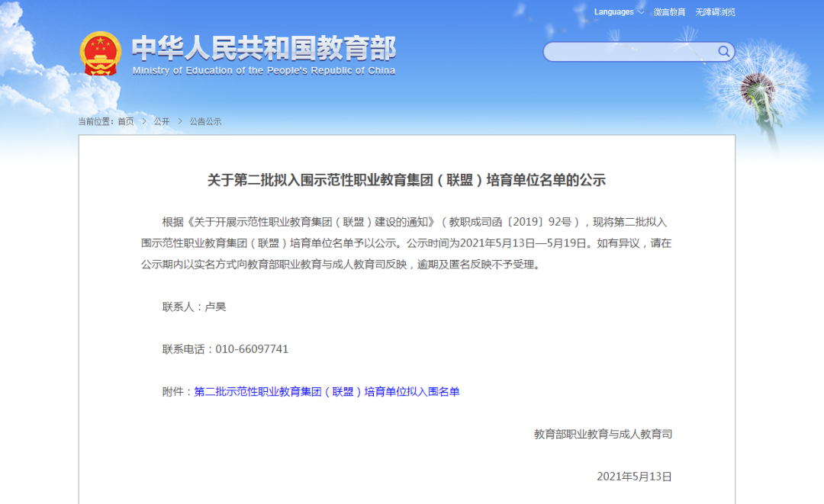Go to 首页 in the breadcrumb
The height and width of the screenshot is (504, 824).
tap(125, 121)
